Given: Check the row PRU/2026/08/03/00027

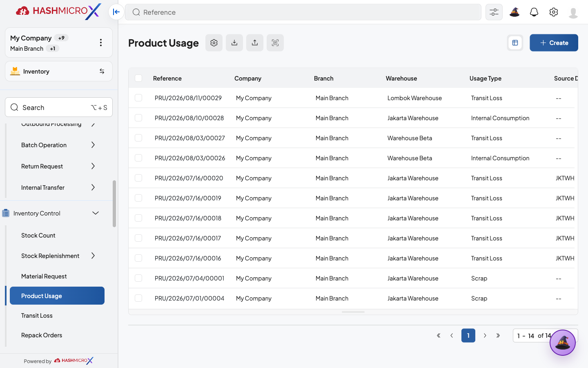Looking at the screenshot, I should tap(138, 138).
